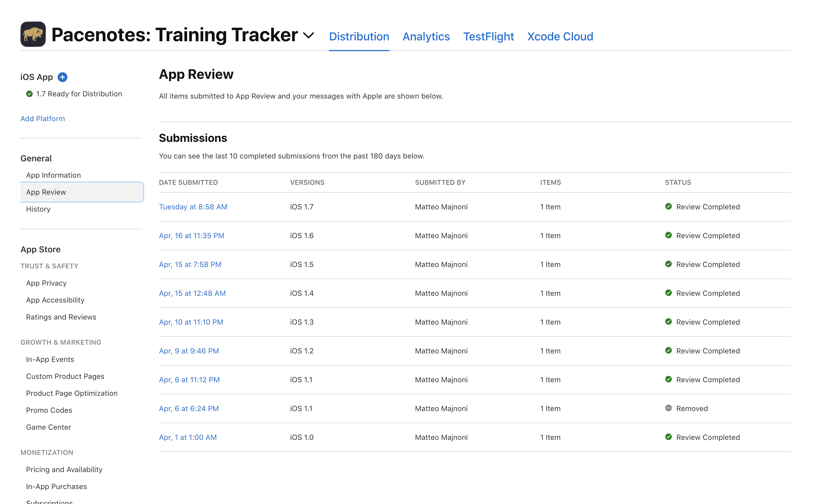
Task: Open In-App Events page
Action: click(50, 359)
